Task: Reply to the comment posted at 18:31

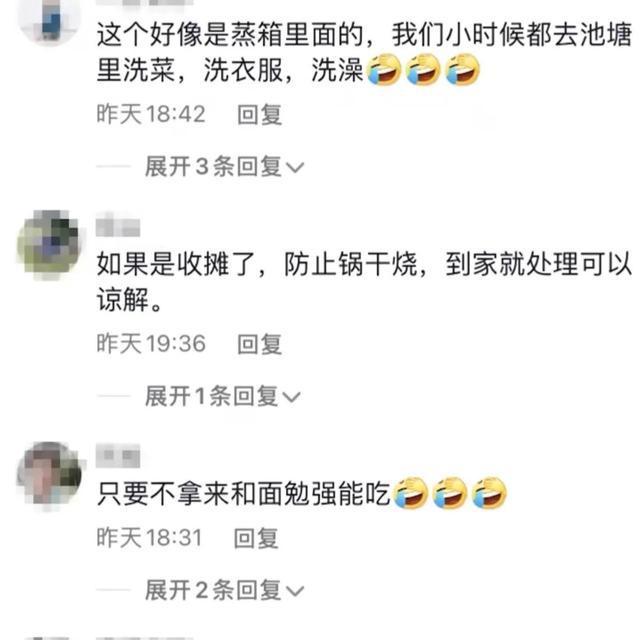Action: (x=256, y=538)
